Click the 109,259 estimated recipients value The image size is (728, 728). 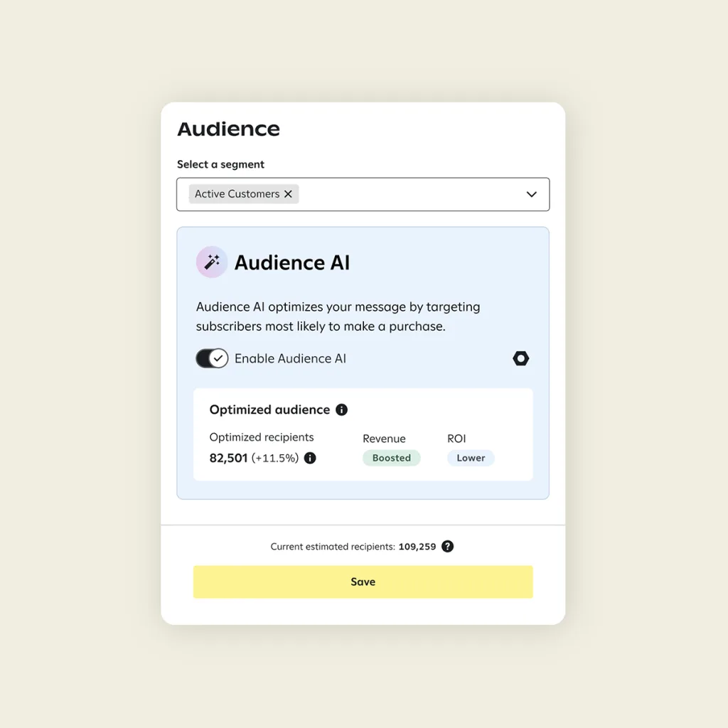[x=417, y=547]
